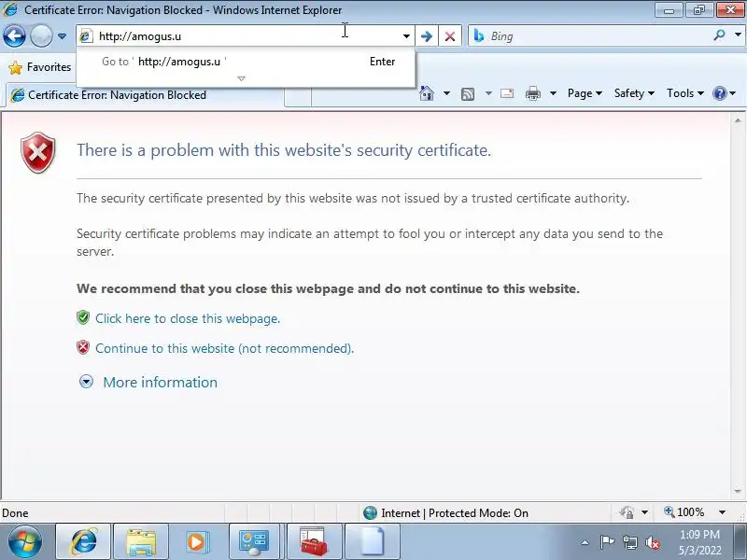Viewport: 747px width, 560px height.
Task: Click the red shield certificate error icon
Action: 38,153
